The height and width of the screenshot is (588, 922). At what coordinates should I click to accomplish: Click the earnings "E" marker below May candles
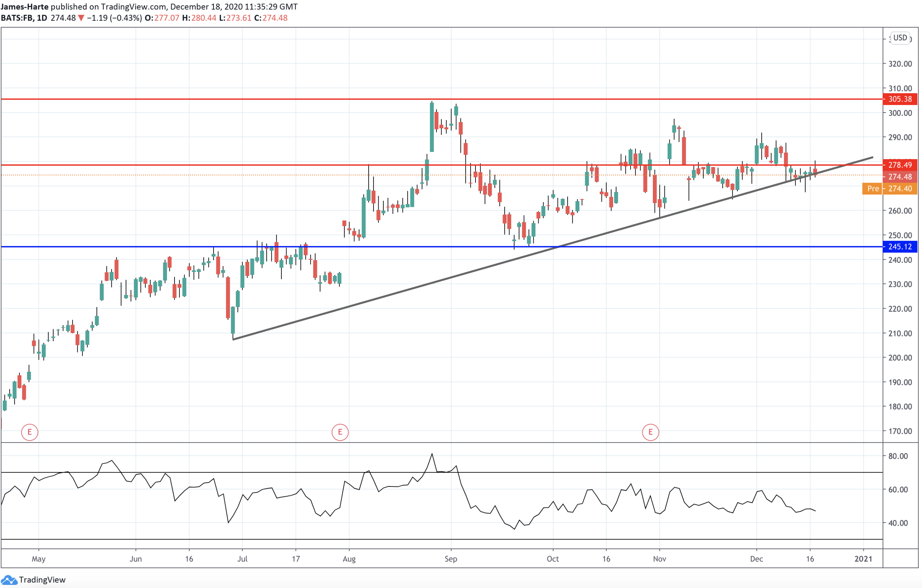pyautogui.click(x=30, y=432)
